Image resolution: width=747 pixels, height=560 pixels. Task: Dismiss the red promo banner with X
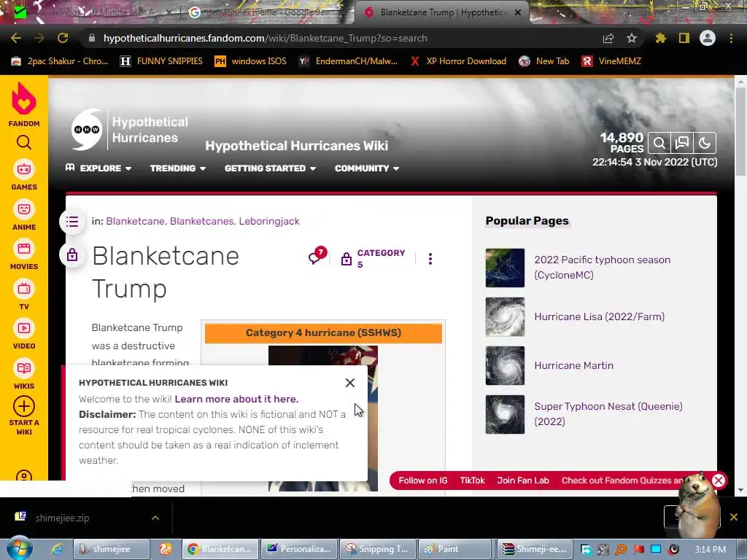719,481
